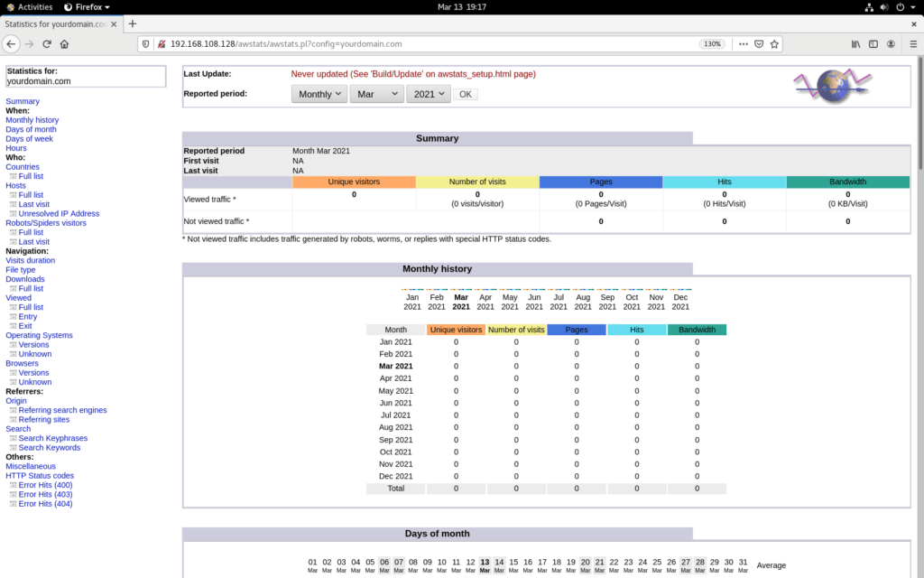Open the power menu icon
This screenshot has width=924, height=578.
900,7
